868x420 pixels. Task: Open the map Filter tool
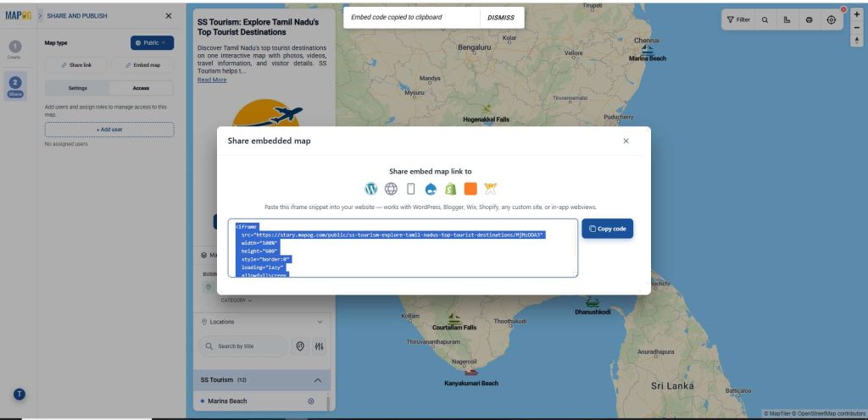pos(738,19)
